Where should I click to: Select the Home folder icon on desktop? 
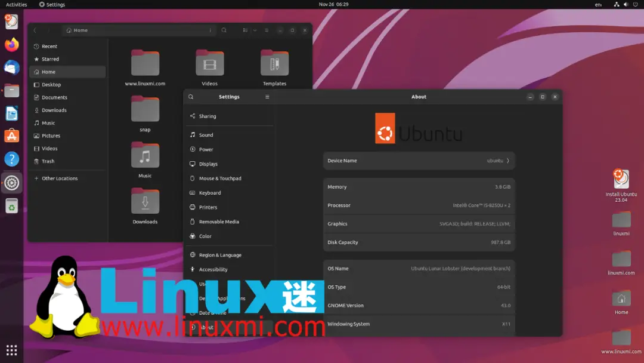(x=621, y=299)
